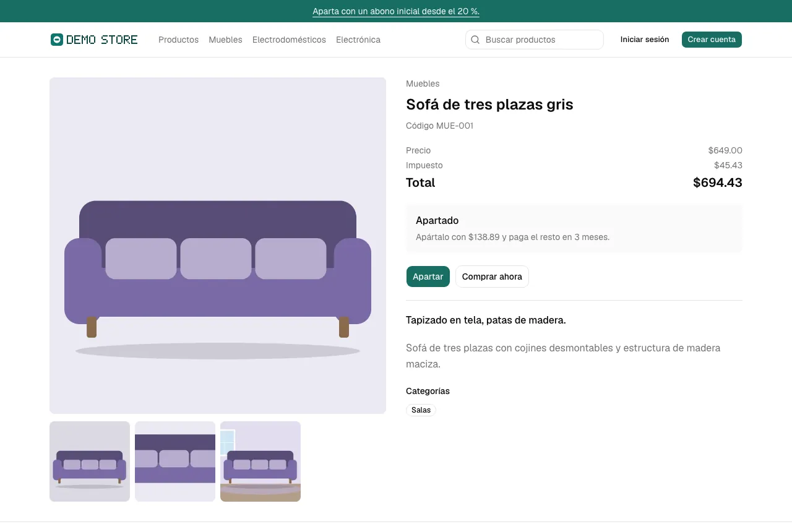Screen dimensions: 792x532
Task: Focus the Buscar productos search field
Action: [535, 40]
